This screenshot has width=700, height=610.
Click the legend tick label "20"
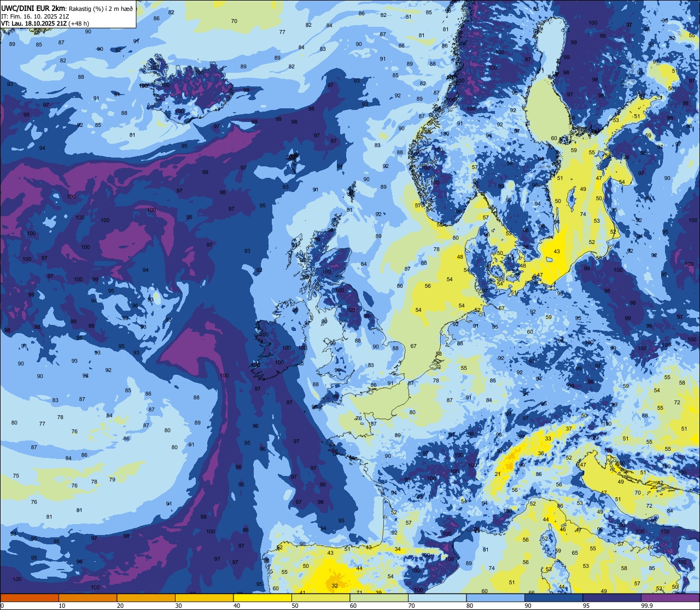click(x=120, y=606)
